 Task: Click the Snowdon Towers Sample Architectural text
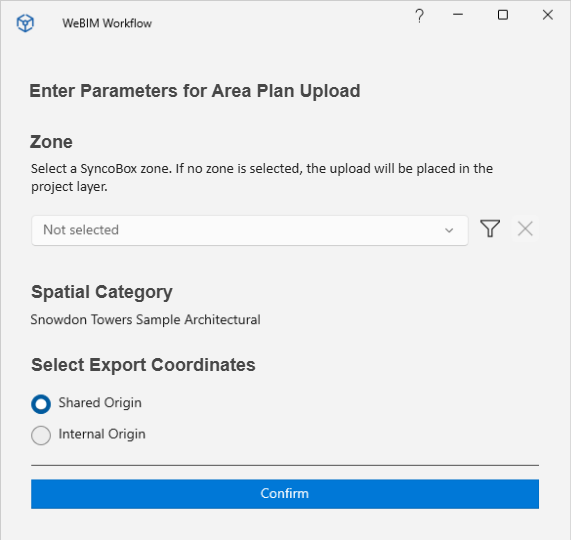[146, 320]
